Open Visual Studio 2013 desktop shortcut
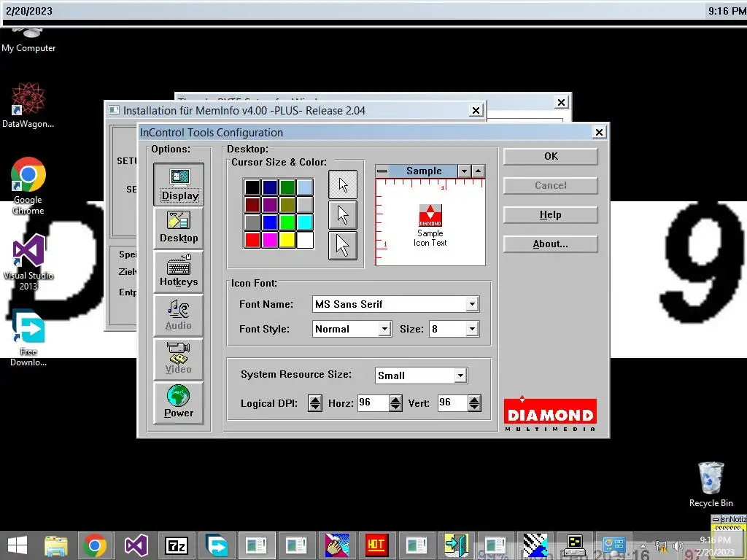This screenshot has height=560, width=747. coord(28,262)
